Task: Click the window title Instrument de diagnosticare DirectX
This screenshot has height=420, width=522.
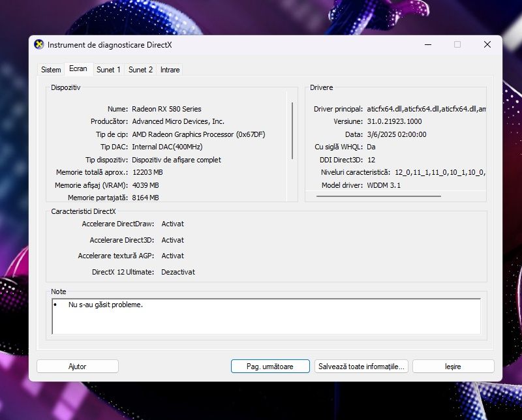Action: pos(110,45)
